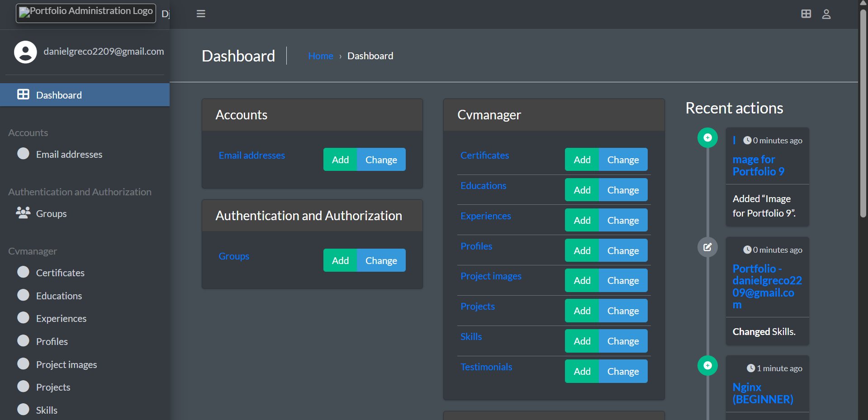The width and height of the screenshot is (868, 420).
Task: Click the clock icon on the 1 minute ago entry
Action: [751, 368]
